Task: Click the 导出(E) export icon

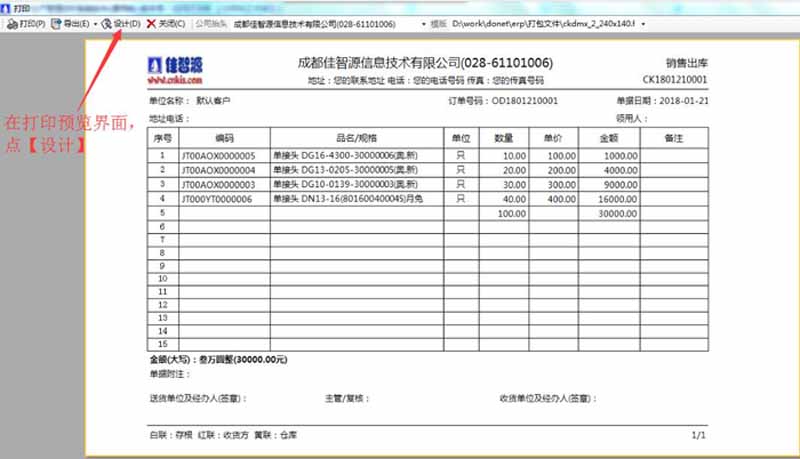Action: tap(58, 23)
